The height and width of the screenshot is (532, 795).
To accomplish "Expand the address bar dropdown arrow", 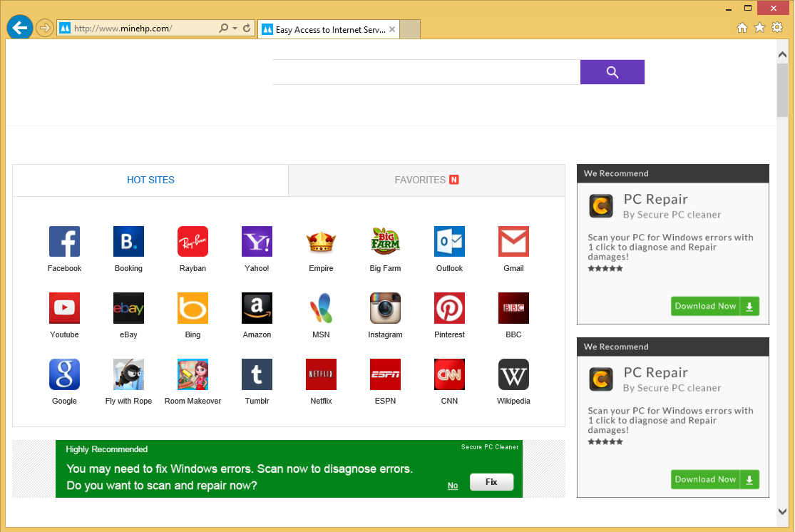I will 235,29.
